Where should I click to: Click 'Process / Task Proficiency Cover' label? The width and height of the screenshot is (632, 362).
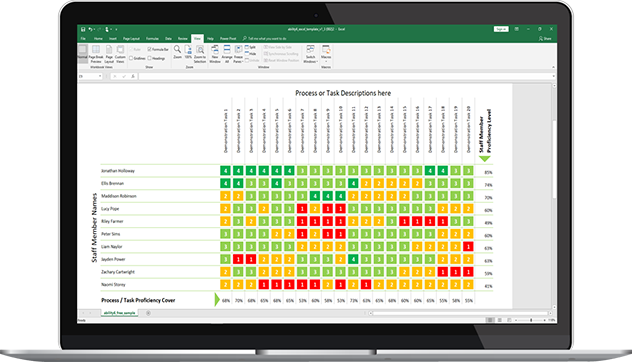[x=138, y=300]
